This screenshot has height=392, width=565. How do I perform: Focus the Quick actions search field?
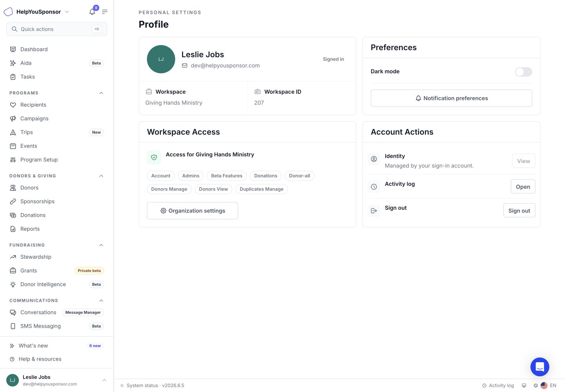(56, 29)
